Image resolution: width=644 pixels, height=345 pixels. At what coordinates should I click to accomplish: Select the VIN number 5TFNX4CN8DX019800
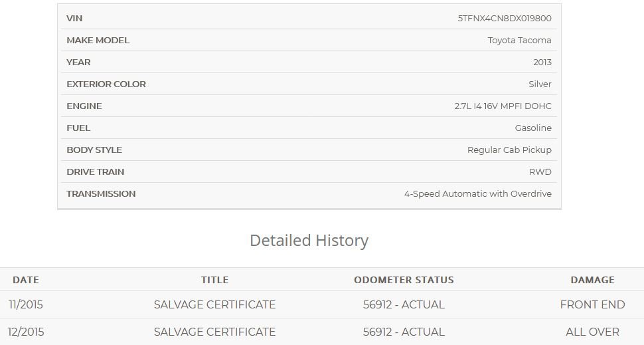click(x=505, y=18)
